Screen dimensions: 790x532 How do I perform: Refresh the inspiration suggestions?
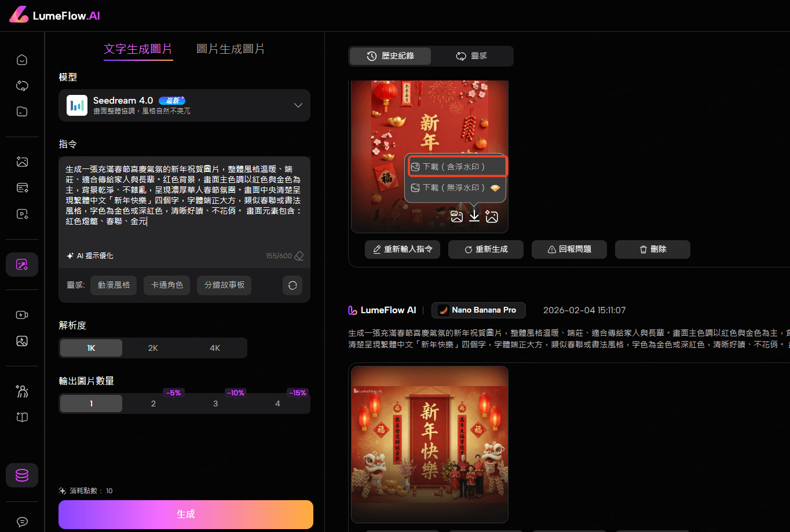(x=292, y=285)
